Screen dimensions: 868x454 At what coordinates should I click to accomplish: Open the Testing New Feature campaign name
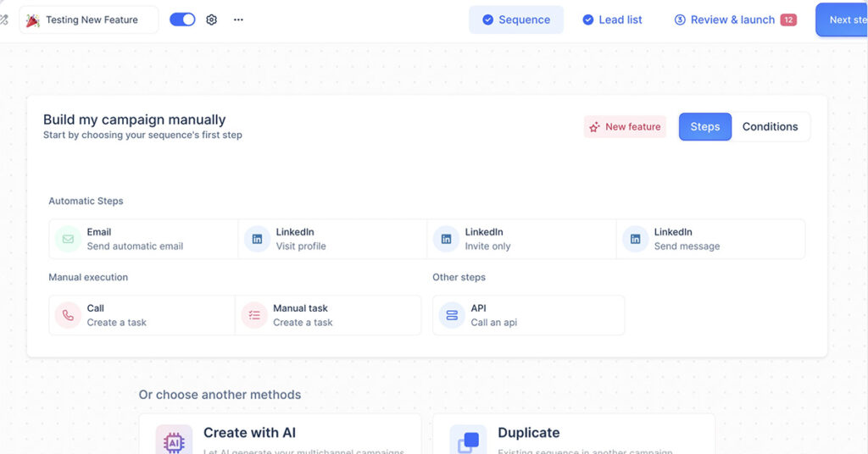tap(89, 19)
